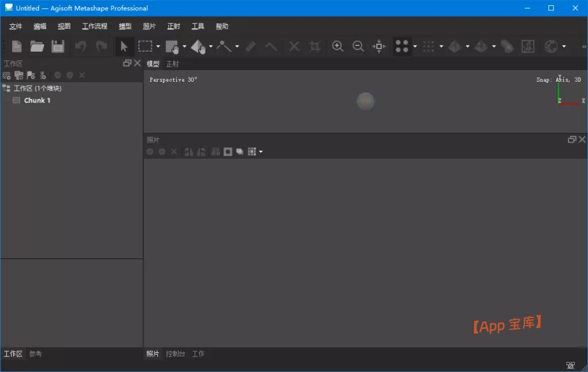Toggle Show Masks in photos panel toolbar
The height and width of the screenshot is (372, 588).
[228, 152]
